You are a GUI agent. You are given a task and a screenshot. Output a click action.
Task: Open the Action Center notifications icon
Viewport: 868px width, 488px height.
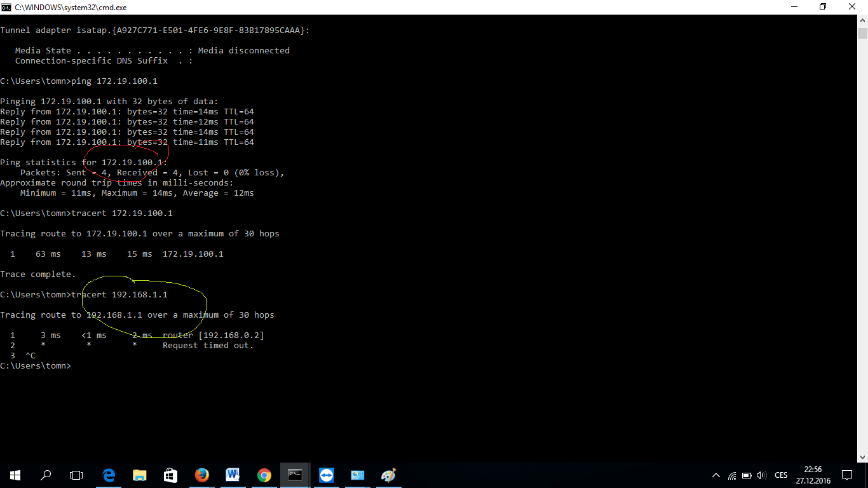coord(847,475)
